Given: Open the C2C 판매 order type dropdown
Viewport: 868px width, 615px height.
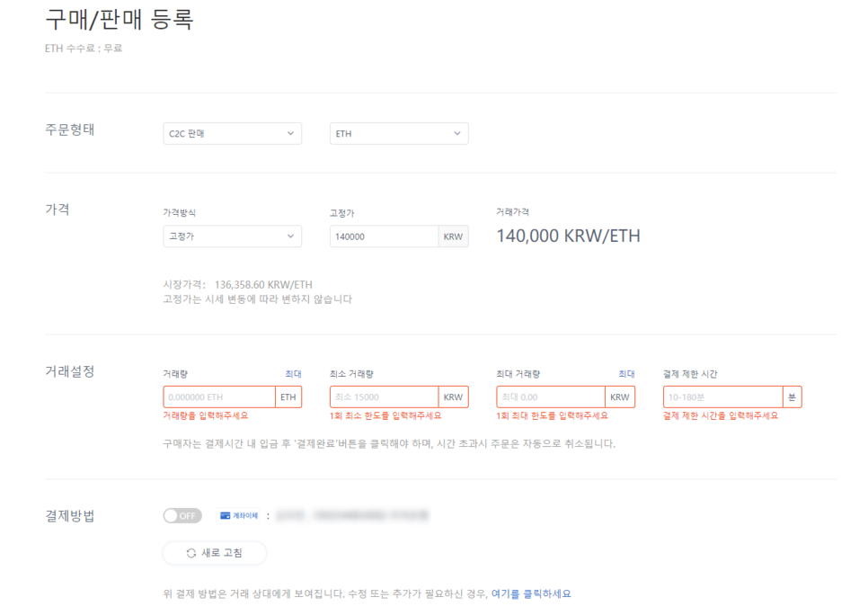Looking at the screenshot, I should [233, 134].
